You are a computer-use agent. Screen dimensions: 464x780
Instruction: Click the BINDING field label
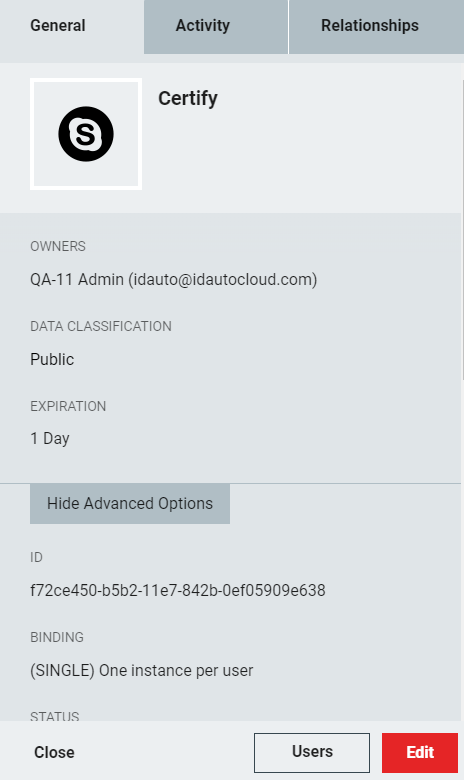point(57,637)
